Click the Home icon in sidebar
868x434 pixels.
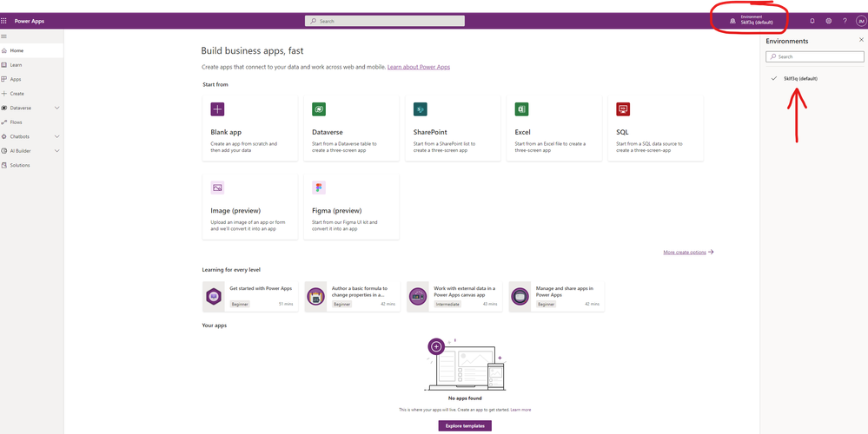pos(3,50)
